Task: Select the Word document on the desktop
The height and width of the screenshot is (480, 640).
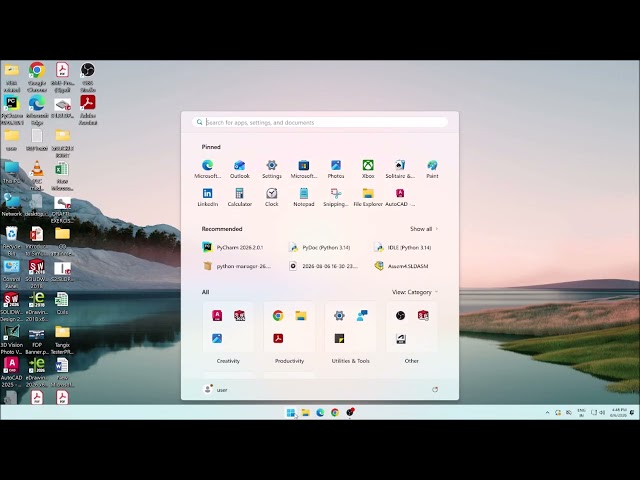Action: (62, 372)
